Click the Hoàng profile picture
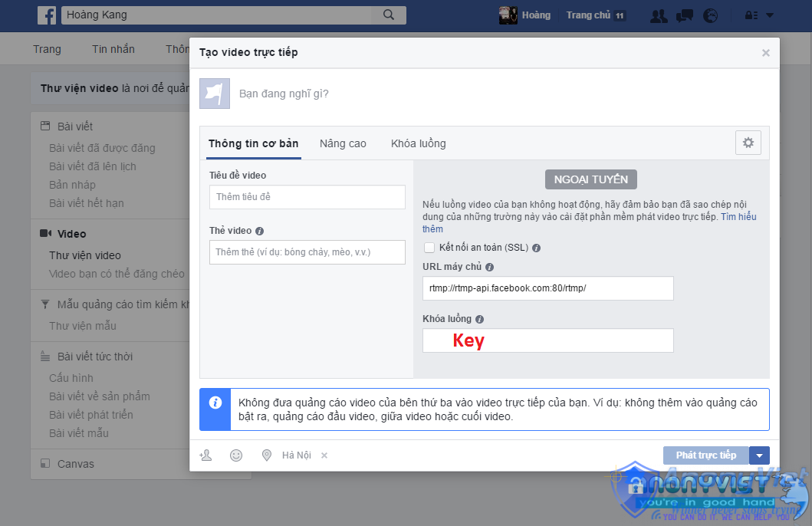Viewport: 812px width, 526px height. click(508, 15)
